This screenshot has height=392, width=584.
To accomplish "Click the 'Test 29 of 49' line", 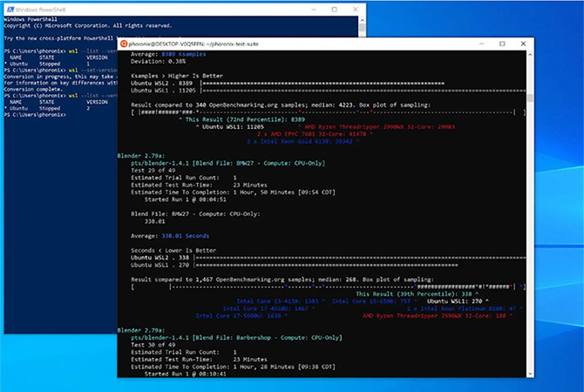I will 153,171.
